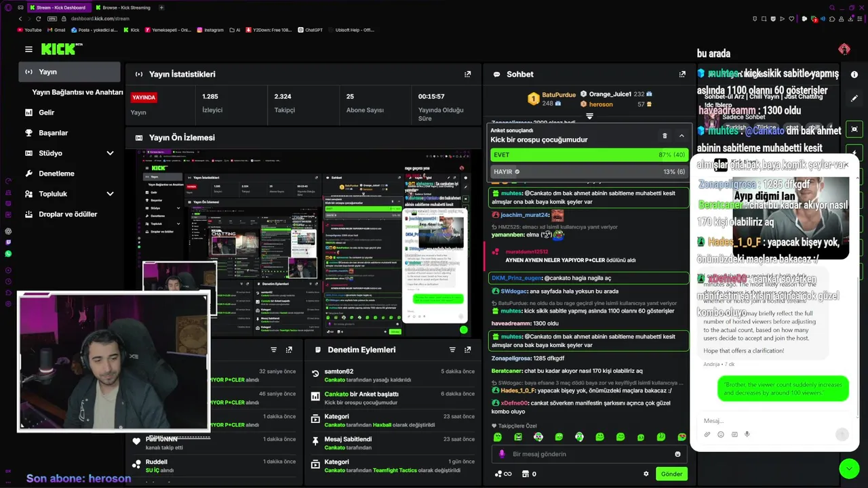Send chat message with Gönder button
Screen dimensions: 868x488
(x=671, y=474)
